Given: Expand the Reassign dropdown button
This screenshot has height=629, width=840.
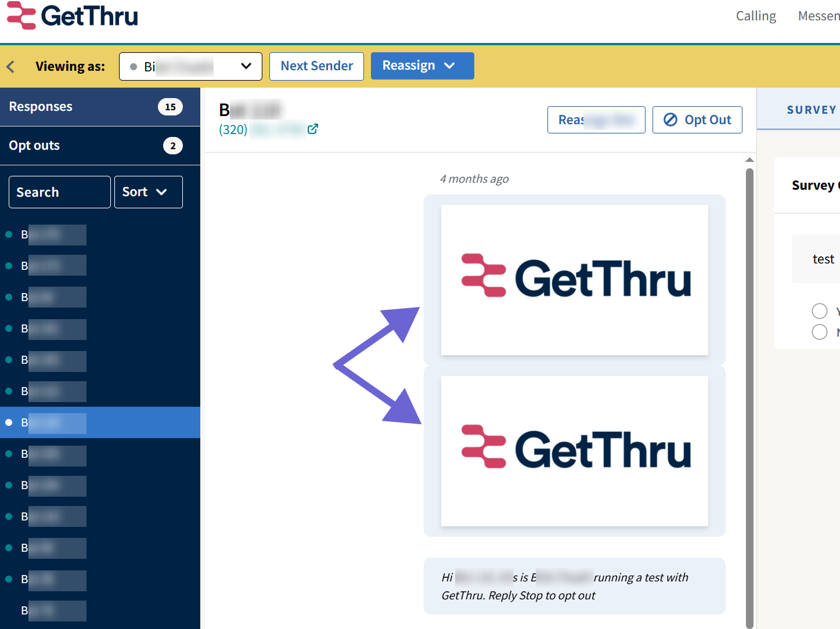Looking at the screenshot, I should coord(422,66).
